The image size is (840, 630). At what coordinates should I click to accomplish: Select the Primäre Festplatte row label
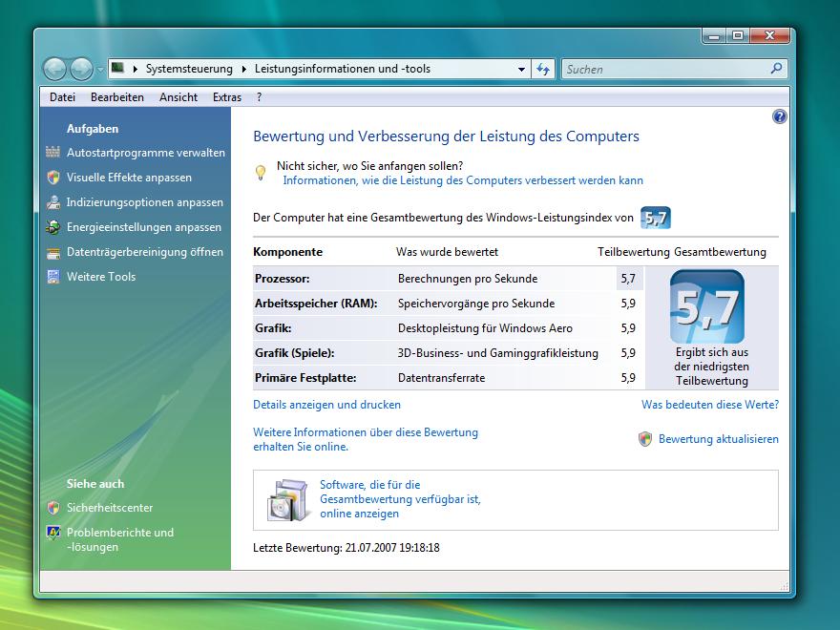[x=305, y=378]
